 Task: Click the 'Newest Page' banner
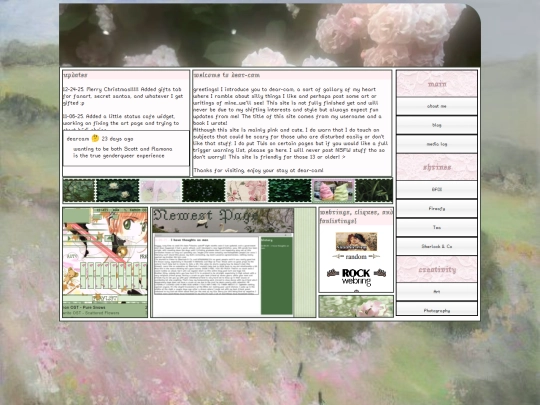tap(223, 220)
